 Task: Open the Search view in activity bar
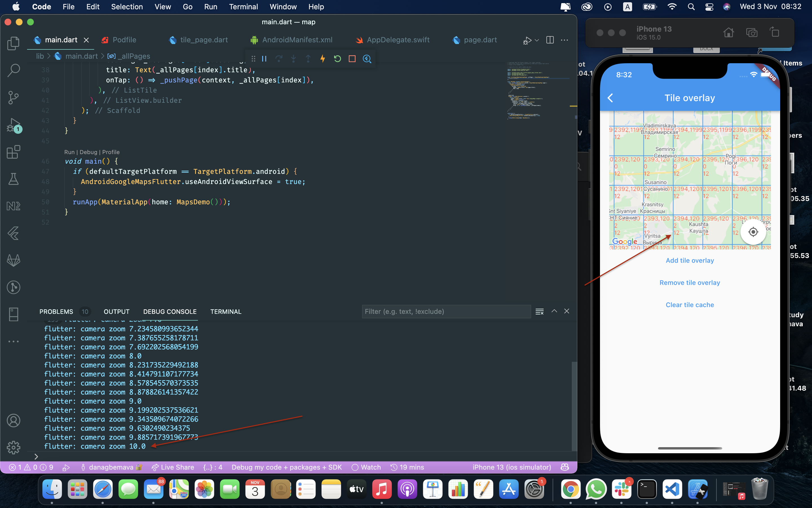[14, 70]
